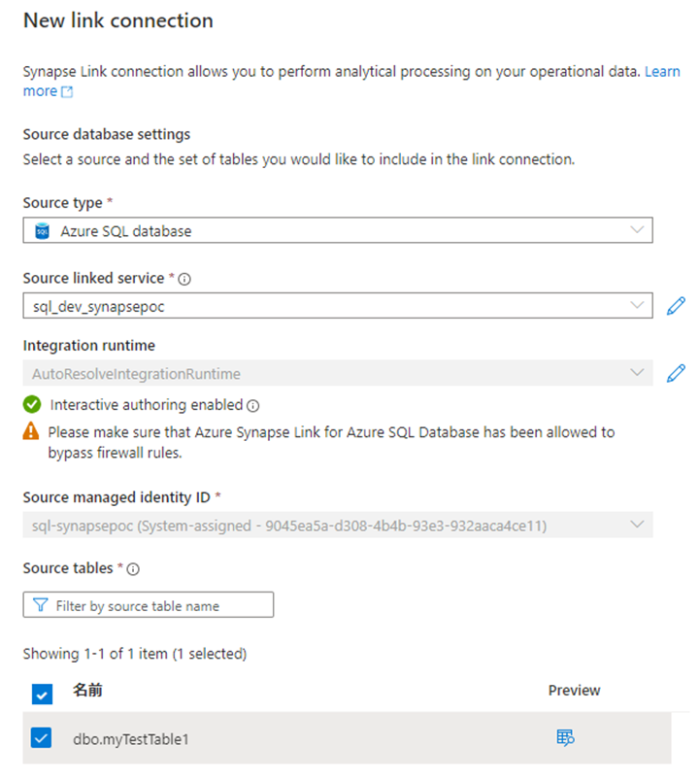Select the dbo.myTestTable1 table name

pyautogui.click(x=130, y=739)
